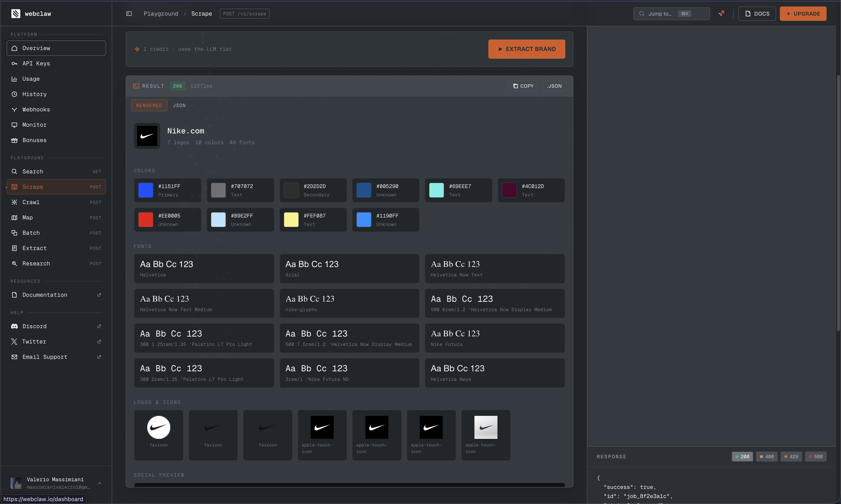The width and height of the screenshot is (841, 504).
Task: Click the Documentation page icon
Action: [x=14, y=295]
